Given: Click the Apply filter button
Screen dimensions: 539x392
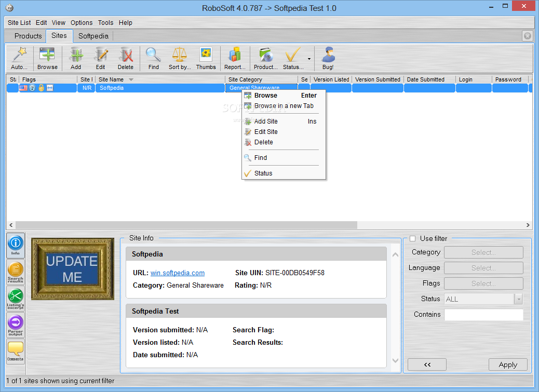Looking at the screenshot, I should click(508, 364).
